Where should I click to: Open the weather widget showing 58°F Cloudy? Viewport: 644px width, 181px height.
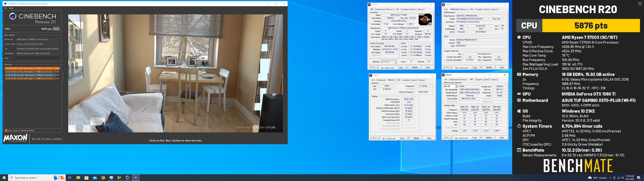click(x=597, y=178)
